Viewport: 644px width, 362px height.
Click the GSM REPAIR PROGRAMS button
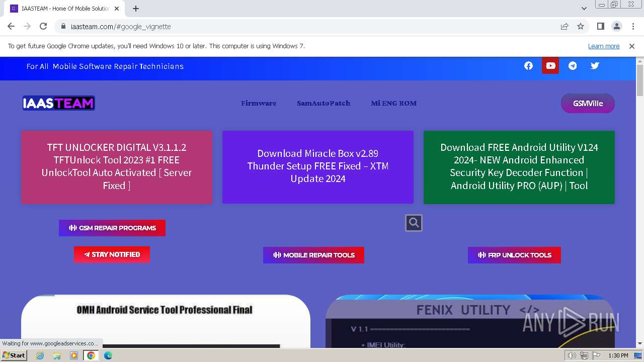(x=112, y=228)
